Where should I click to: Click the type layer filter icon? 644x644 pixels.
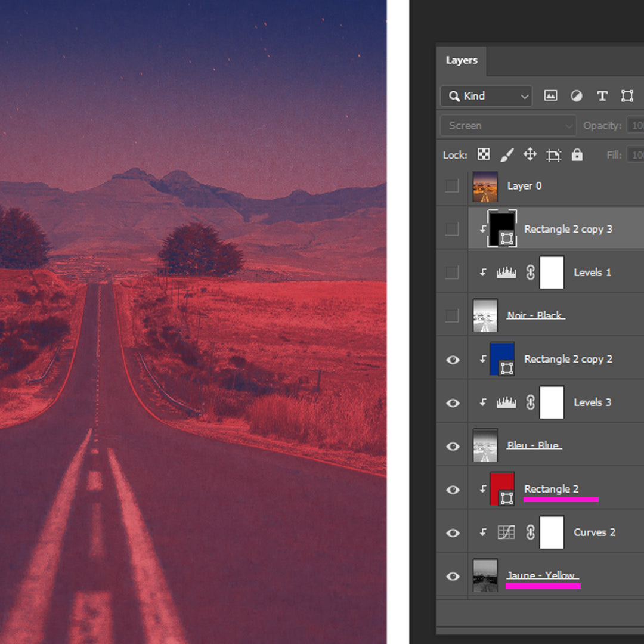(x=602, y=96)
